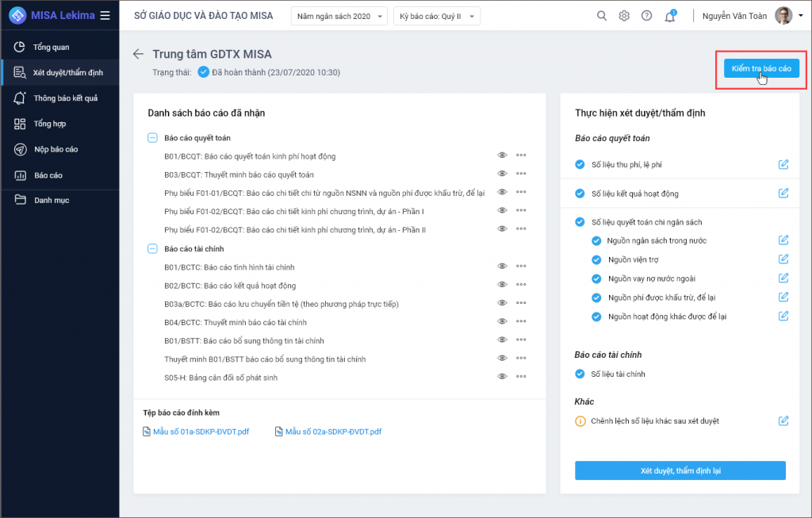Select Nộp báo cáo sidebar item
This screenshot has width=812, height=518.
tap(56, 149)
